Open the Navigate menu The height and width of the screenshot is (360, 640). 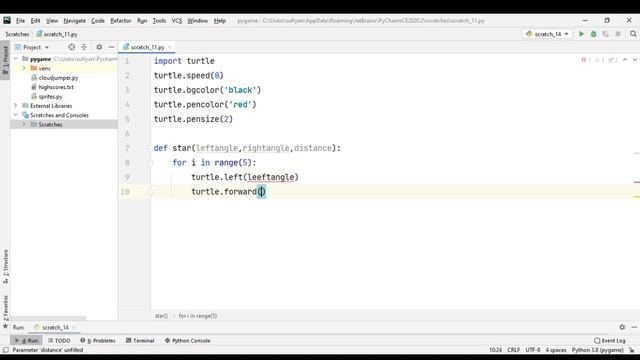[x=75, y=20]
